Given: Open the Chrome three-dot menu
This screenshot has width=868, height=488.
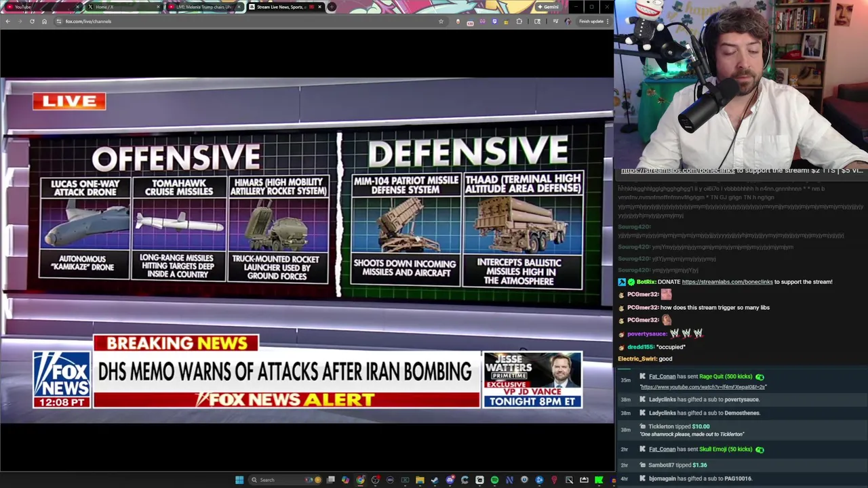Looking at the screenshot, I should pyautogui.click(x=608, y=21).
